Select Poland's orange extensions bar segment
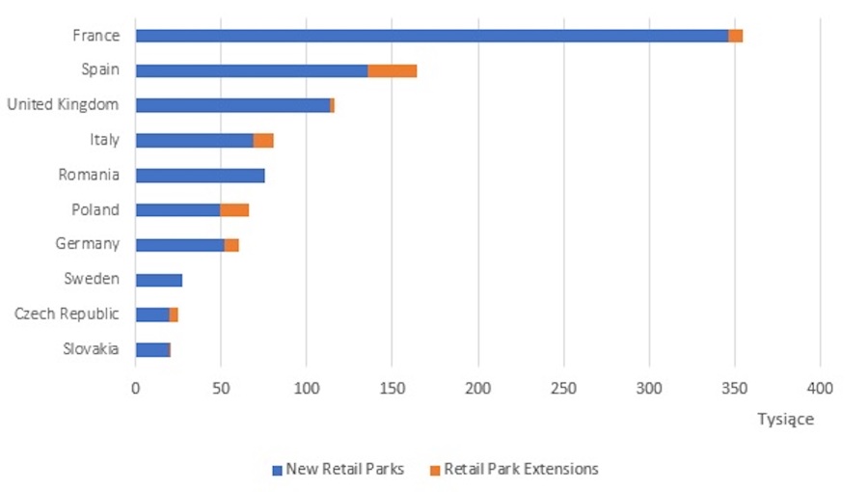 [x=234, y=210]
